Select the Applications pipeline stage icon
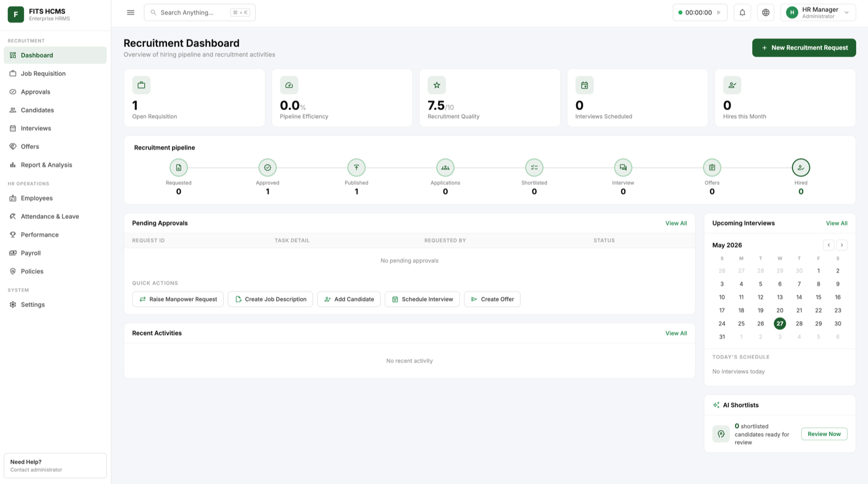The height and width of the screenshot is (484, 868). click(445, 168)
